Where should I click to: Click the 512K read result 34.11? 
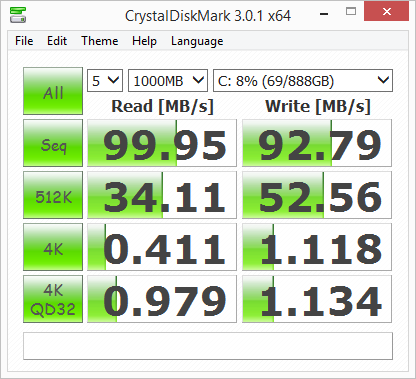point(162,195)
